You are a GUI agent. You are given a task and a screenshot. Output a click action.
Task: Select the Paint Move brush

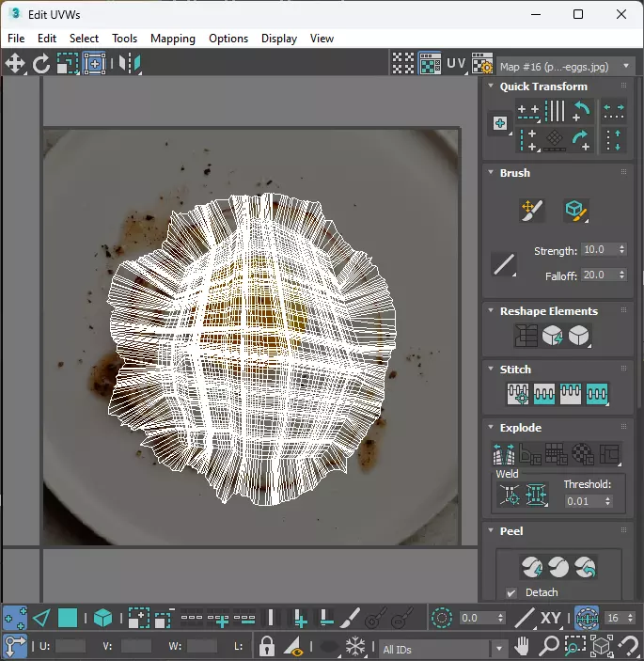click(x=531, y=211)
